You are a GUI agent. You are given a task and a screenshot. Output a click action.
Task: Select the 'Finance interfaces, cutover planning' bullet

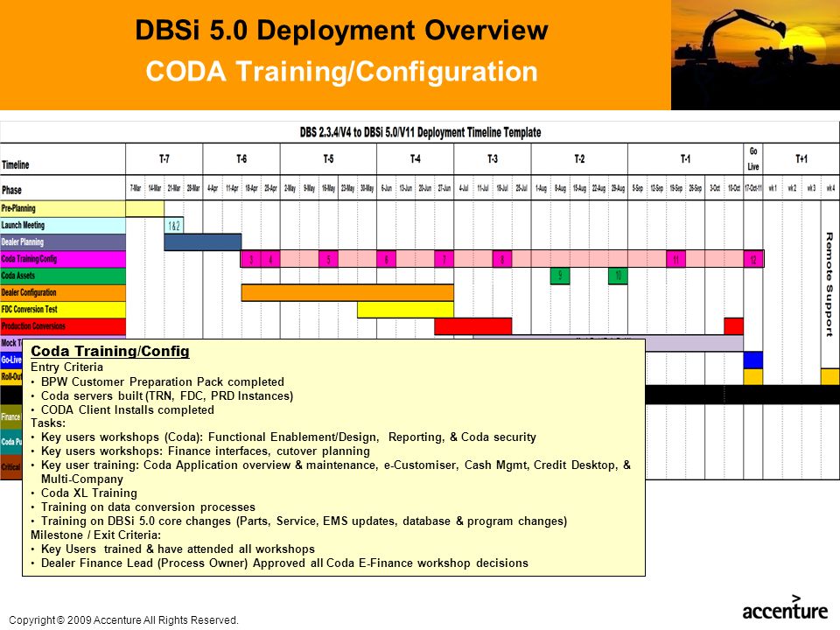(x=205, y=451)
